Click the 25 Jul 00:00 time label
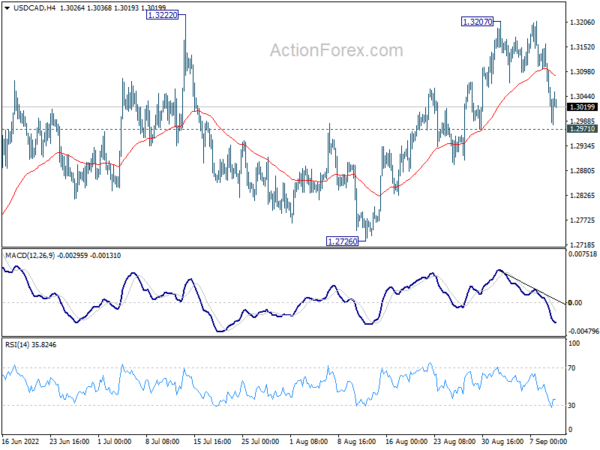Image resolution: width=600 pixels, height=450 pixels. click(260, 442)
